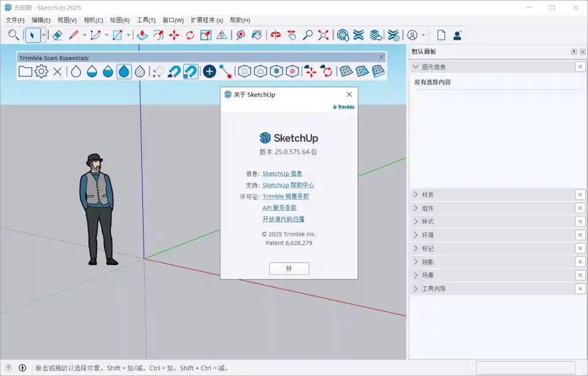Click the blue plus circle icon
Screen dimensions: 588x376
click(x=210, y=71)
